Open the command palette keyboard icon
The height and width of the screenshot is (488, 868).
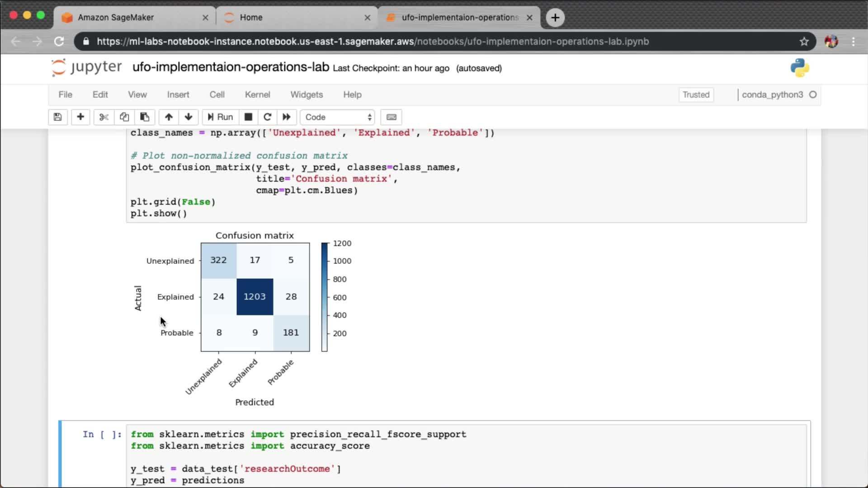(392, 117)
